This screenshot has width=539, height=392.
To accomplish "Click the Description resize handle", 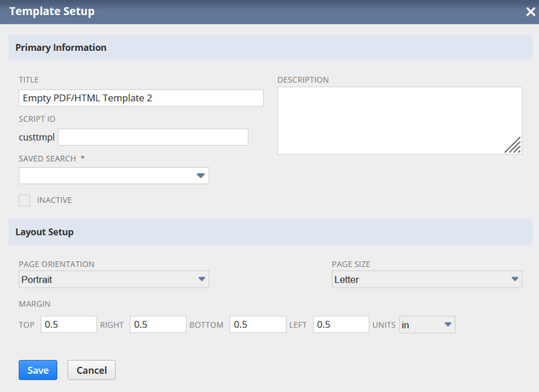I will [513, 146].
